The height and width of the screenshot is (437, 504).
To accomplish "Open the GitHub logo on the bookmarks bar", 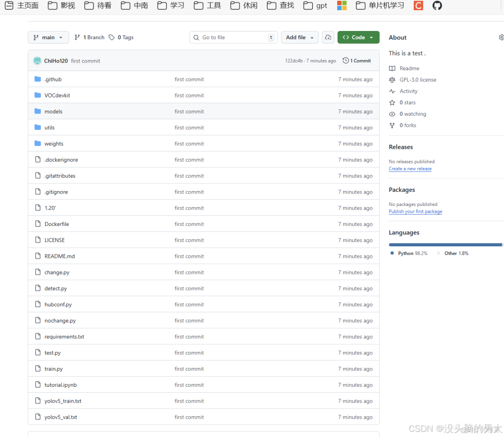I will (x=437, y=6).
